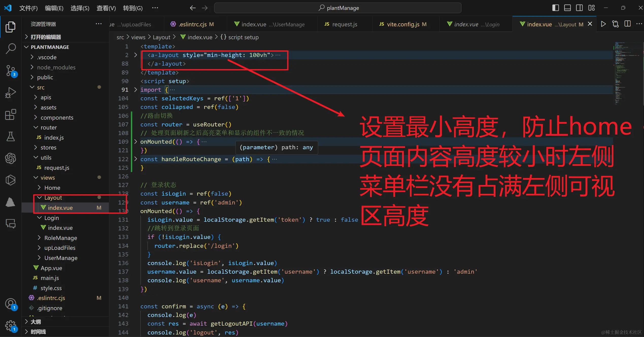Image resolution: width=644 pixels, height=337 pixels.
Task: Open the ChatGPT extension icon
Action: [x=10, y=158]
